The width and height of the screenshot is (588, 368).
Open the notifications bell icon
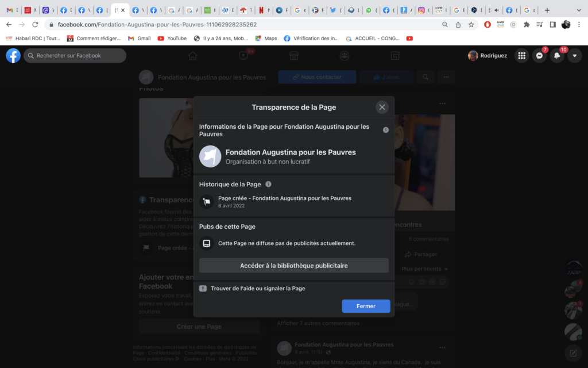pyautogui.click(x=557, y=56)
